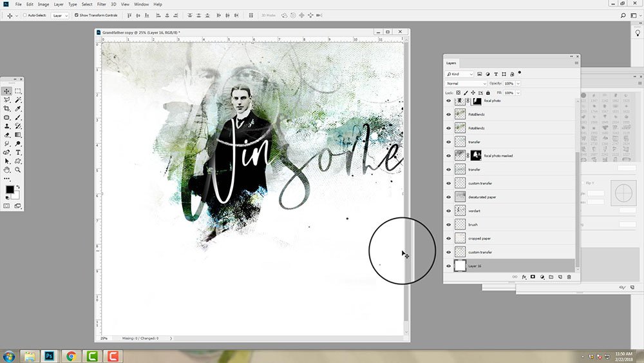Screen dimensions: 644x363
Task: Open the Select menu
Action: [87, 4]
